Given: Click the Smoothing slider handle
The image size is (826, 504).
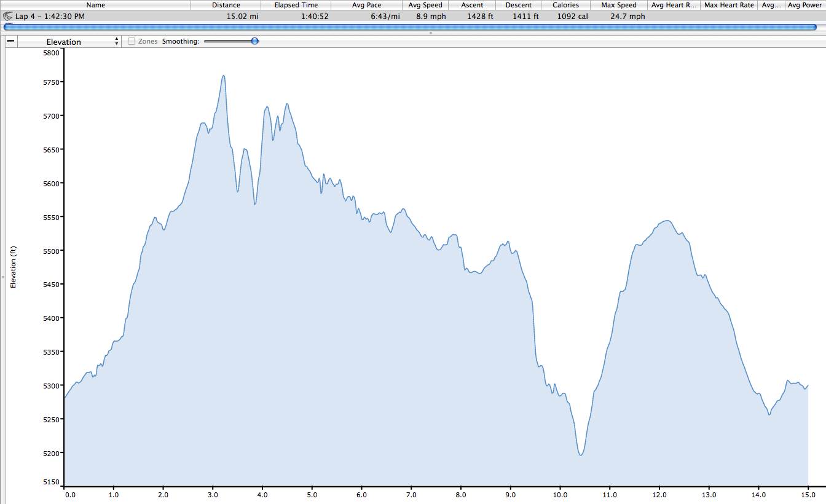Looking at the screenshot, I should [254, 41].
